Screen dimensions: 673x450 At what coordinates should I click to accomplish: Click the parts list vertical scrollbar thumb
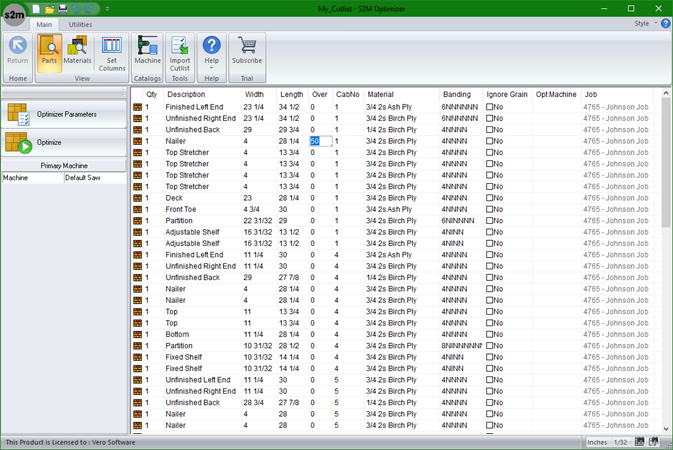[x=666, y=162]
